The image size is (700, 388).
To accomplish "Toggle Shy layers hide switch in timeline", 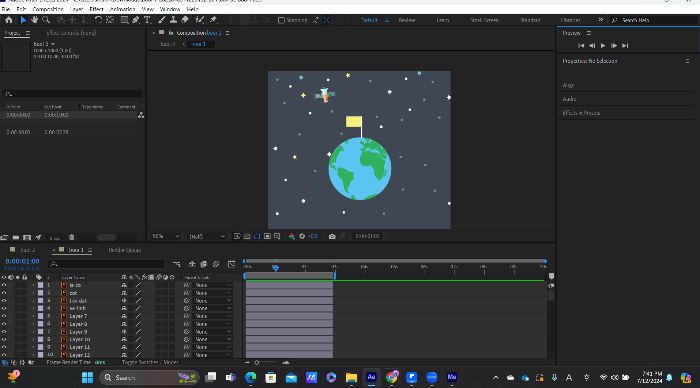I will tap(192, 264).
